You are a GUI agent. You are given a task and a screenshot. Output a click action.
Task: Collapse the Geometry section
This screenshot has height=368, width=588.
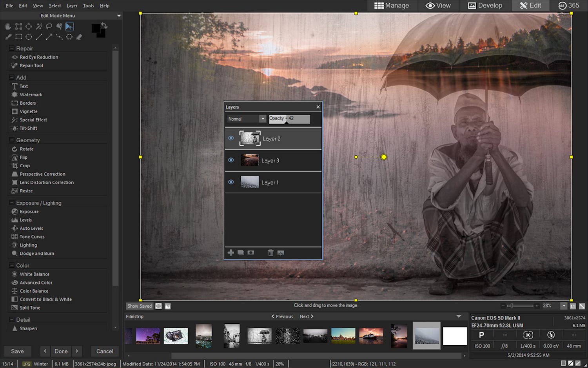click(11, 140)
